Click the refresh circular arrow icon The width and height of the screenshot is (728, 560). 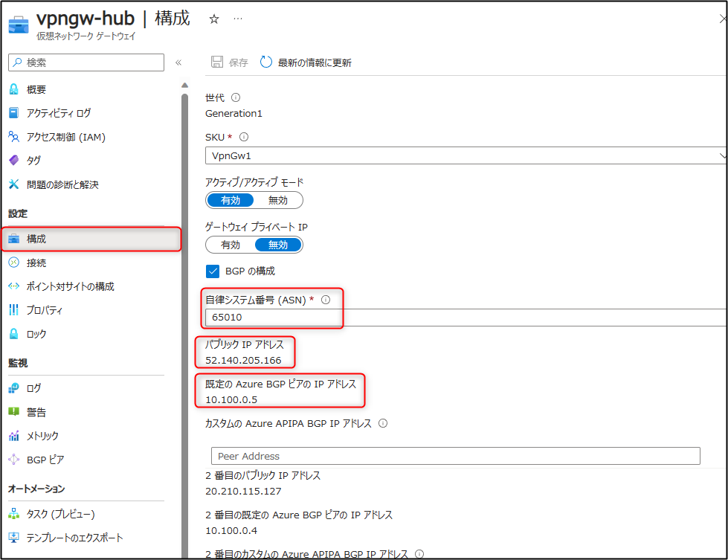point(266,62)
